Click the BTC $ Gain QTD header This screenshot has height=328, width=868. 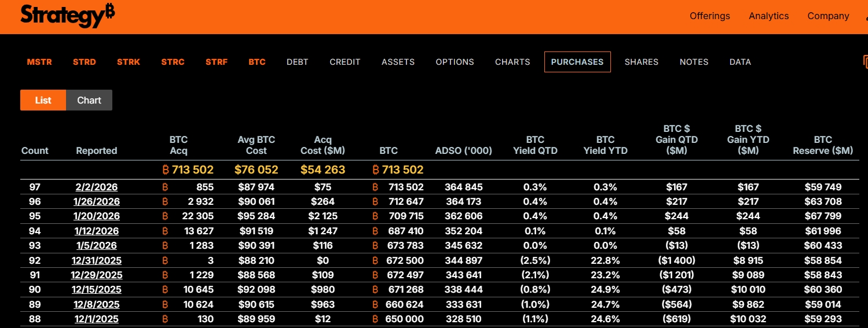[x=676, y=139]
